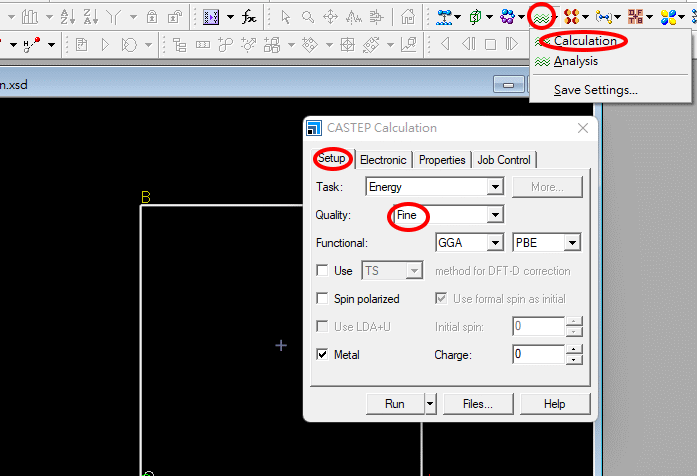Select the zoom magnifier tool

pos(308,17)
